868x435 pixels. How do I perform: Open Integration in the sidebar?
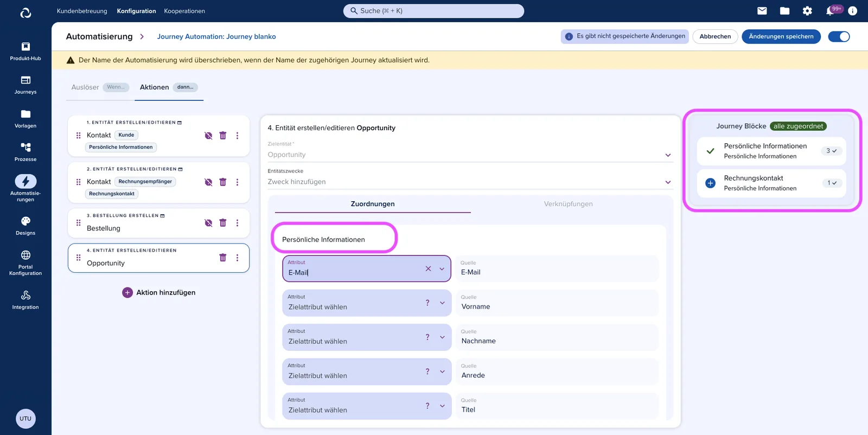25,299
